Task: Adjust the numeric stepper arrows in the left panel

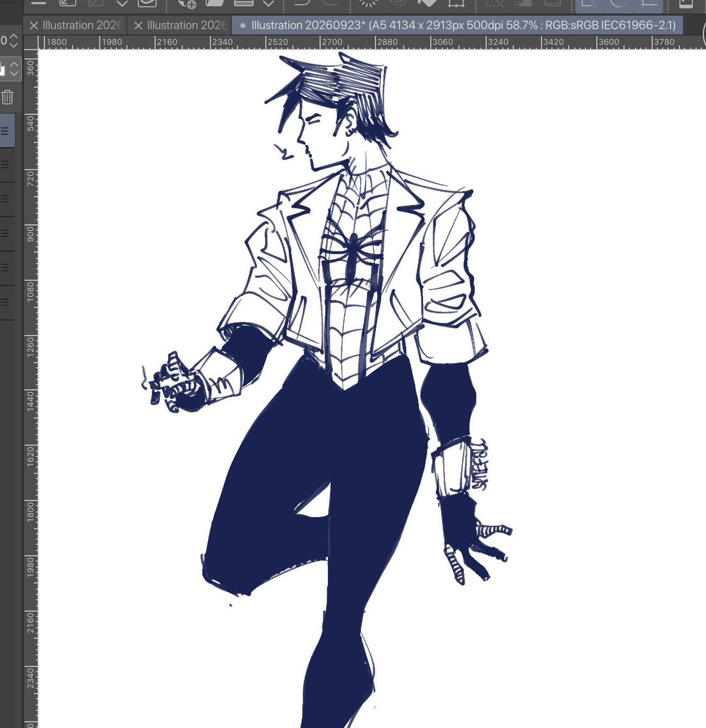Action: click(x=14, y=41)
